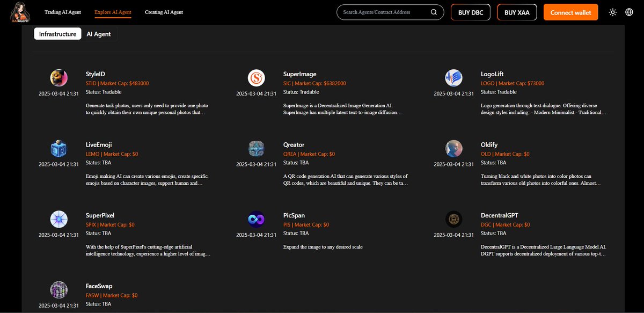The image size is (644, 313).
Task: Open the LiveEmoji title link
Action: coord(99,145)
